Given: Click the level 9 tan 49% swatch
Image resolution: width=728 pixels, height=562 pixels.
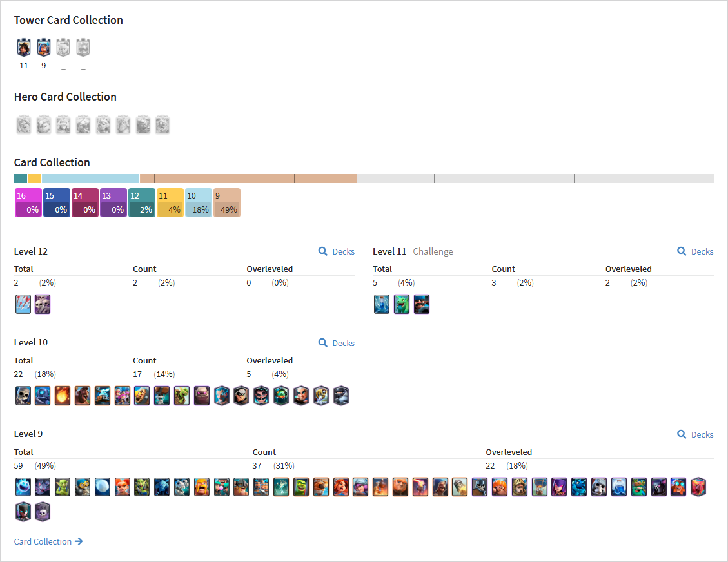Looking at the screenshot, I should 227,203.
